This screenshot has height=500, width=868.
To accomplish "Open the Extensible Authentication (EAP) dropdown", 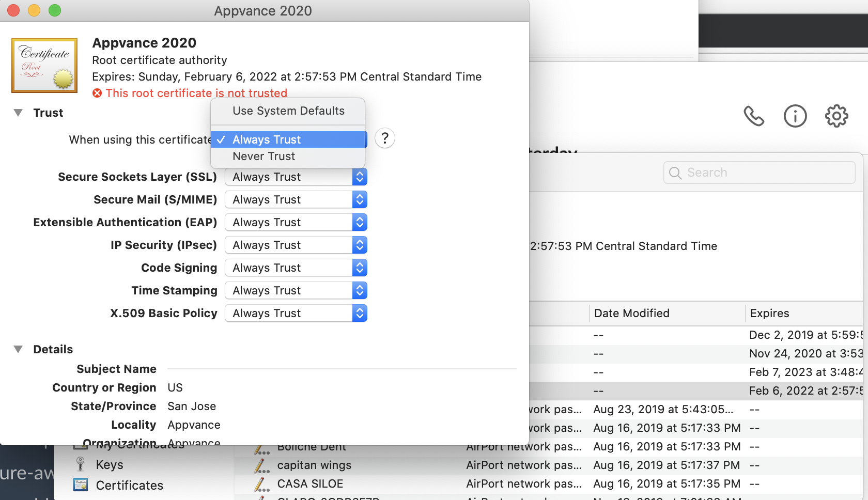I will click(x=296, y=222).
